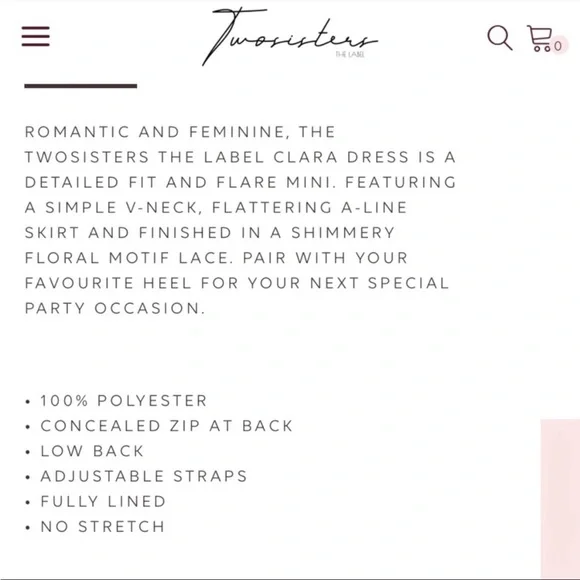Click the '100% POLYESTER' bullet item
580x580 pixels.
tap(124, 401)
